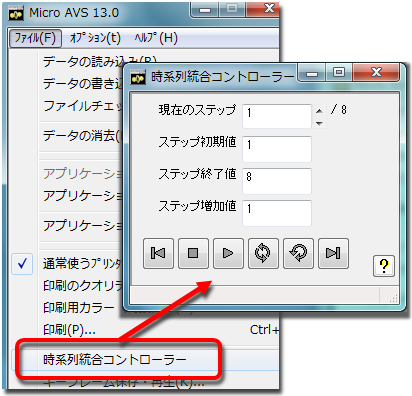The height and width of the screenshot is (396, 412).
Task: Click the skip-to-last-step playback button
Action: 333,253
